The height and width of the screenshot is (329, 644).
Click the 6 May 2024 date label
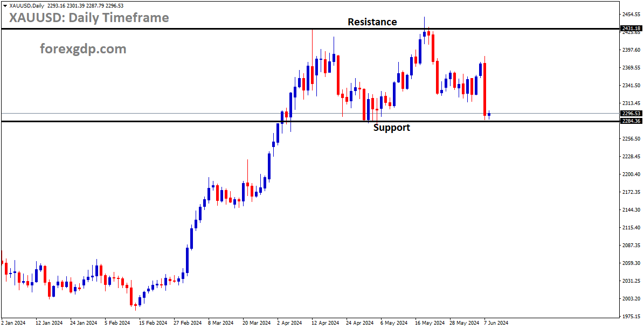coord(393,323)
